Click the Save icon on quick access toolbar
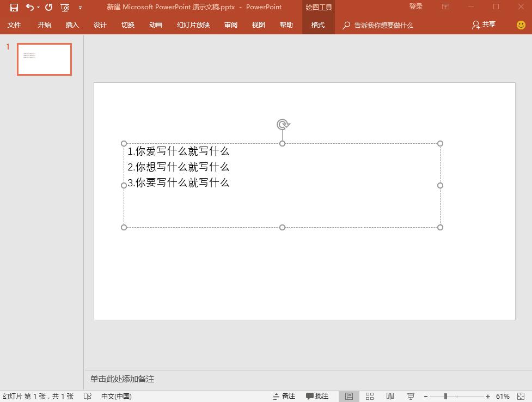532x402 pixels. tap(14, 7)
